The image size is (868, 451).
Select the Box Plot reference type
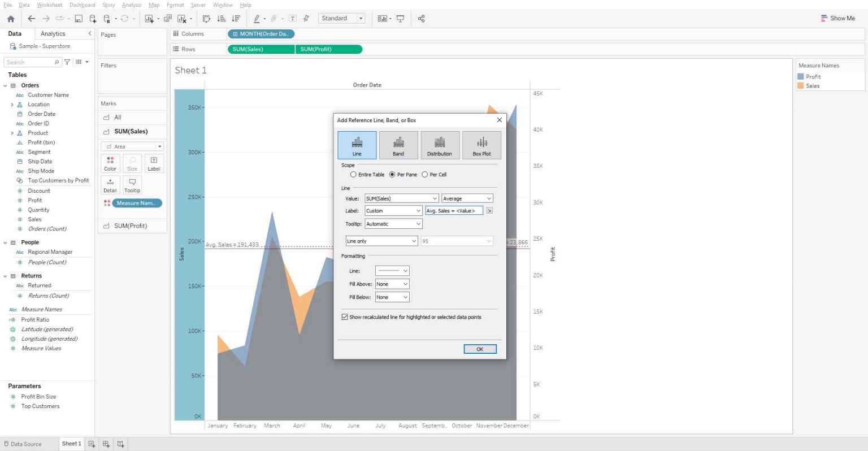481,145
